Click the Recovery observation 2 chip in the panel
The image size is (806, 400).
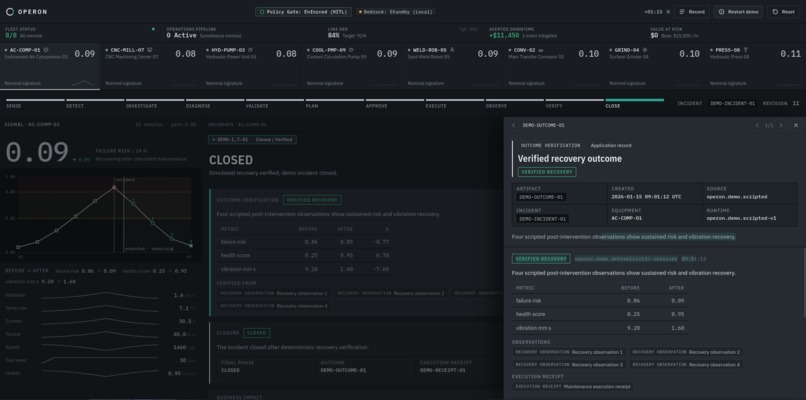686,352
